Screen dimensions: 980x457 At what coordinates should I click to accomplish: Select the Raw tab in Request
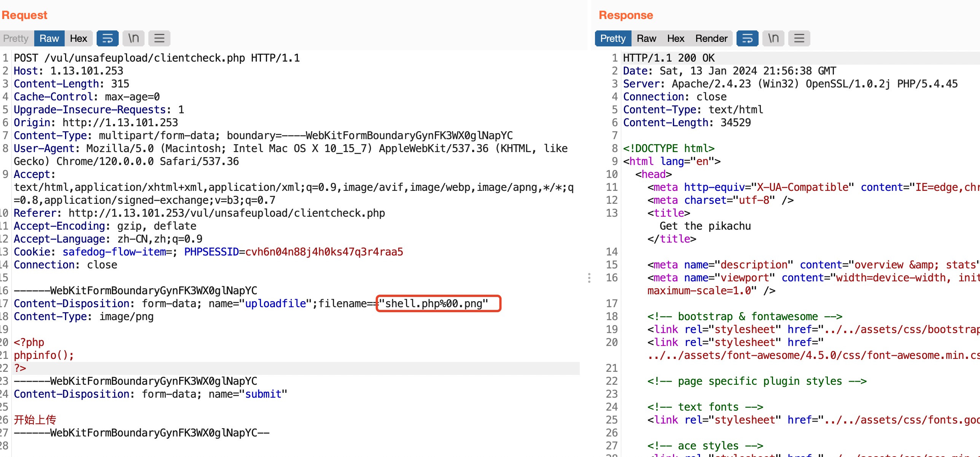pos(49,38)
